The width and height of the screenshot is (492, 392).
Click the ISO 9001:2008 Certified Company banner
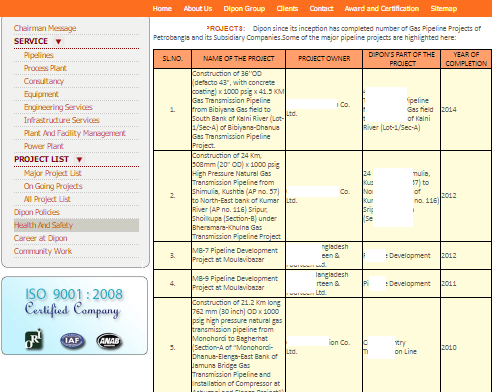(x=74, y=315)
